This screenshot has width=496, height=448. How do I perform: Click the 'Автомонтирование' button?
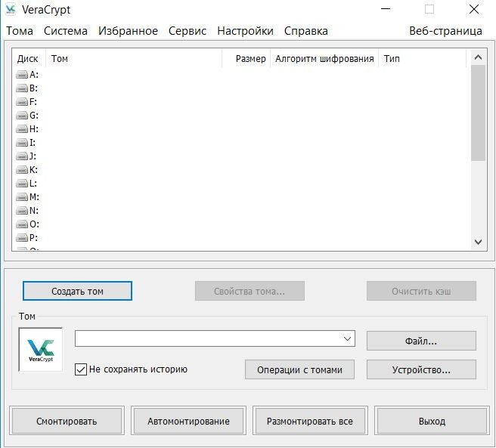[x=188, y=421]
